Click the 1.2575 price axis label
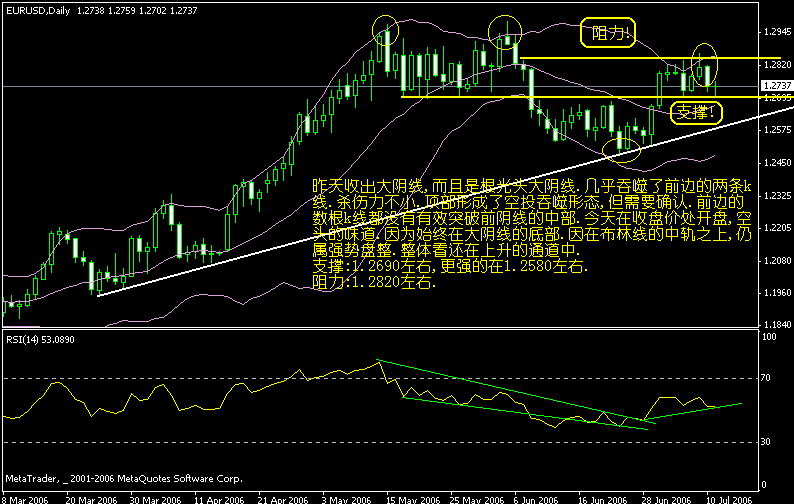 coord(777,130)
